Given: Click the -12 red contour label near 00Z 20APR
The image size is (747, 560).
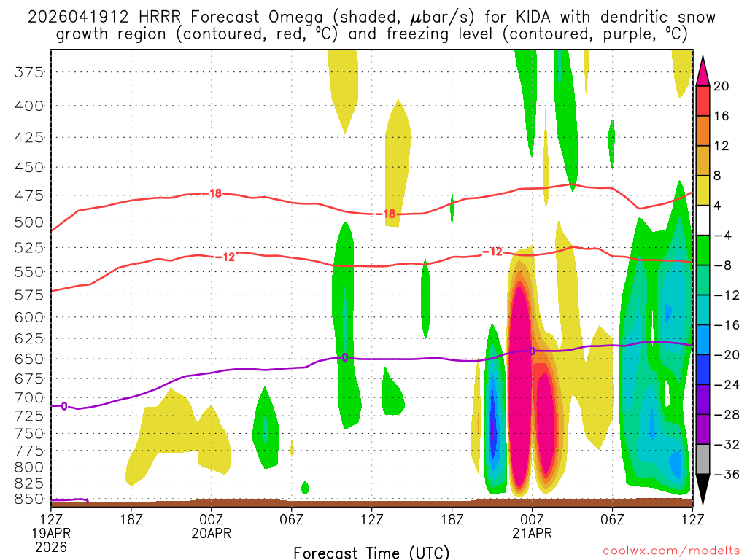Looking at the screenshot, I should click(228, 257).
